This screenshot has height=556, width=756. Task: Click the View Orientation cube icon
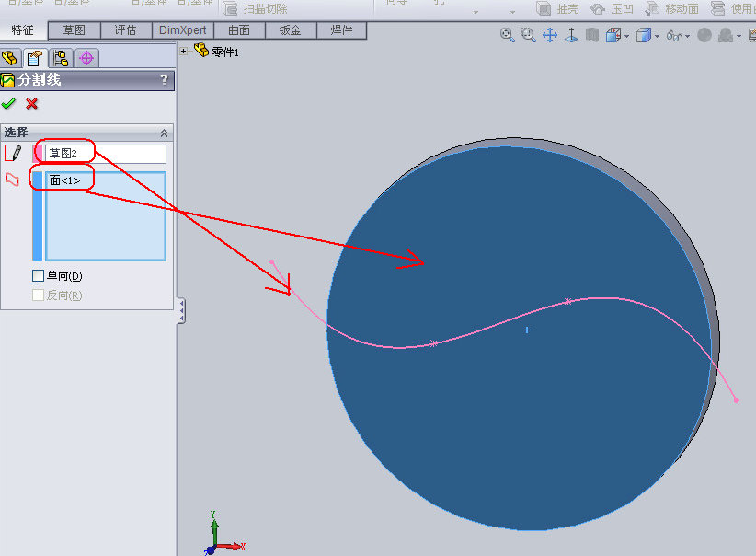(x=613, y=35)
